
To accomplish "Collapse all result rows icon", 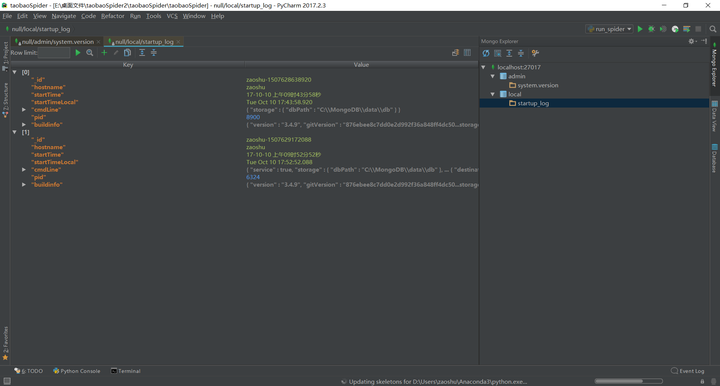I will [154, 53].
